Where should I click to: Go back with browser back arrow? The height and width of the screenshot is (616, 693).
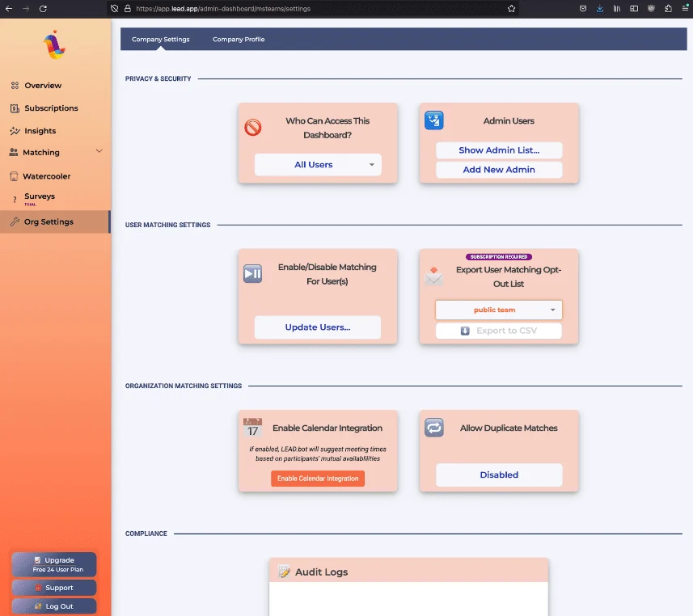[9, 8]
